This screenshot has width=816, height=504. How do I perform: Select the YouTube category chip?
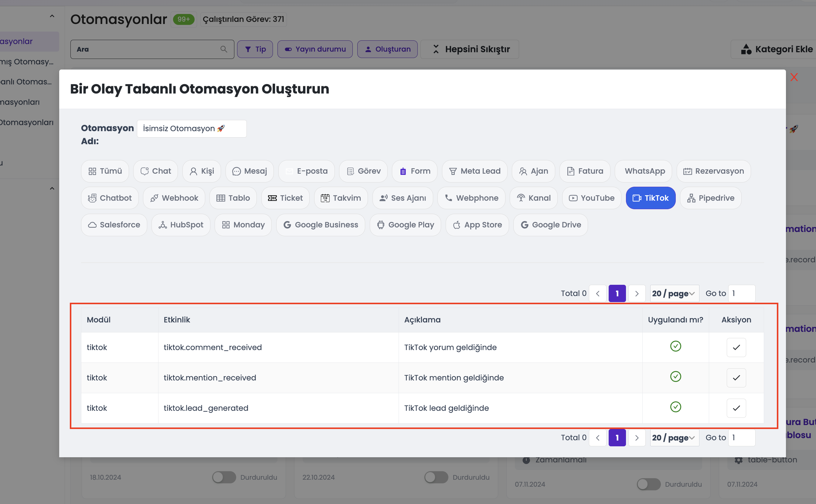tap(591, 198)
